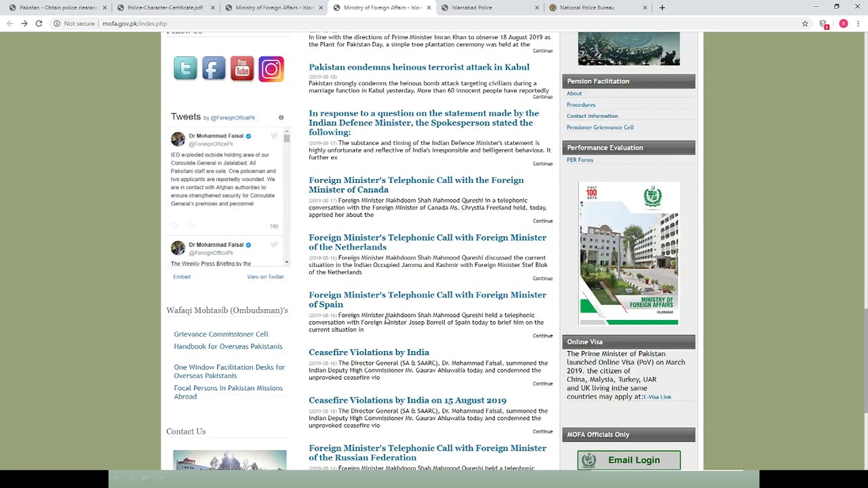Open the About link under Pension Facilitation
The width and height of the screenshot is (868, 488).
[574, 94]
